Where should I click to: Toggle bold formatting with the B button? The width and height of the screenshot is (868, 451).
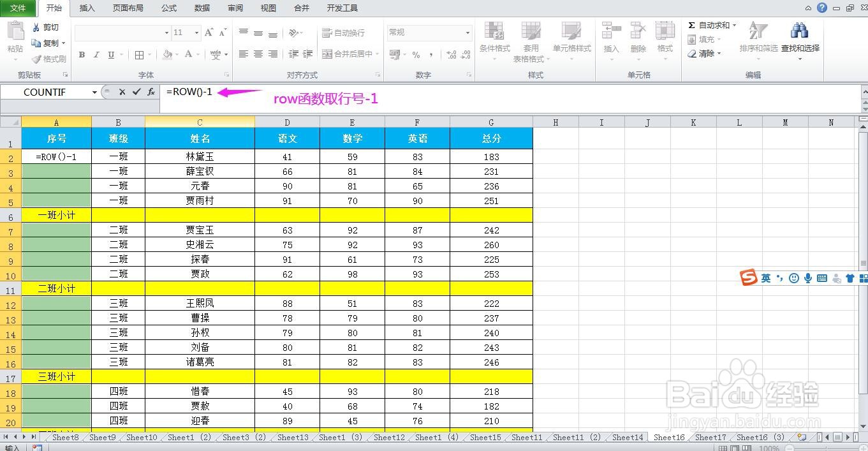click(x=81, y=54)
